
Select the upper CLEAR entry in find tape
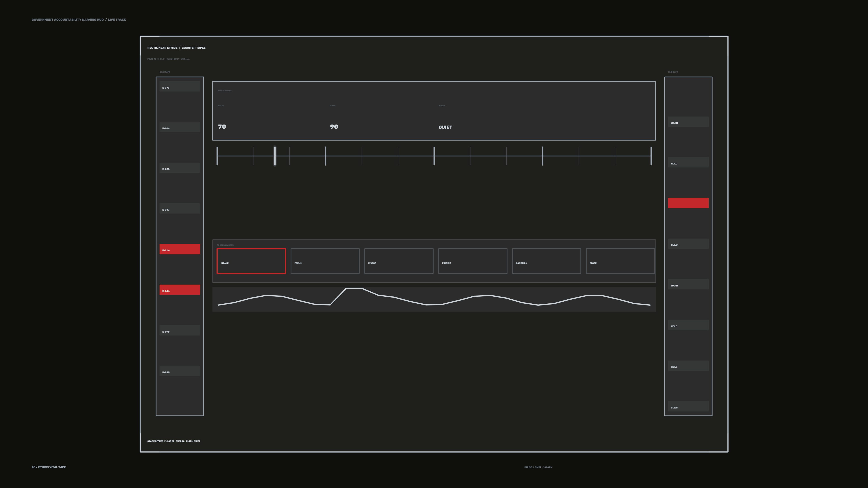pyautogui.click(x=688, y=244)
